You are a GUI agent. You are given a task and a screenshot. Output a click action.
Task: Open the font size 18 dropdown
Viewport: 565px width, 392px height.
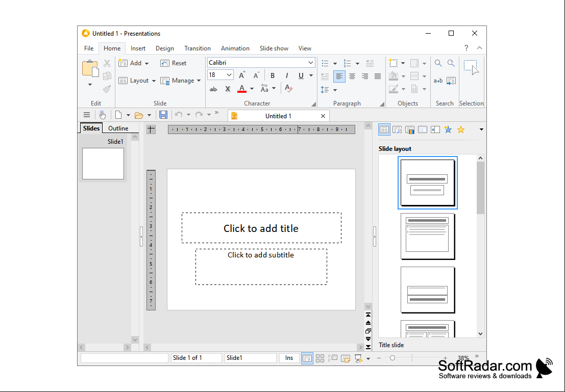click(x=229, y=75)
